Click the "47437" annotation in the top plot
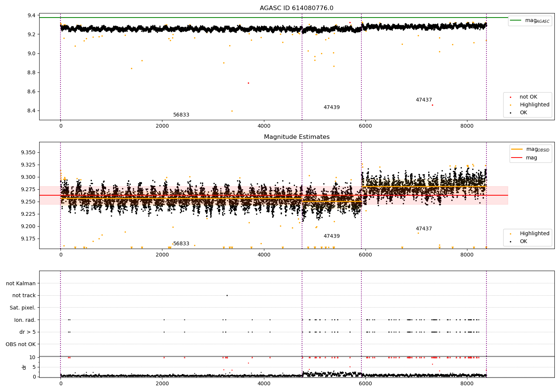 point(424,100)
